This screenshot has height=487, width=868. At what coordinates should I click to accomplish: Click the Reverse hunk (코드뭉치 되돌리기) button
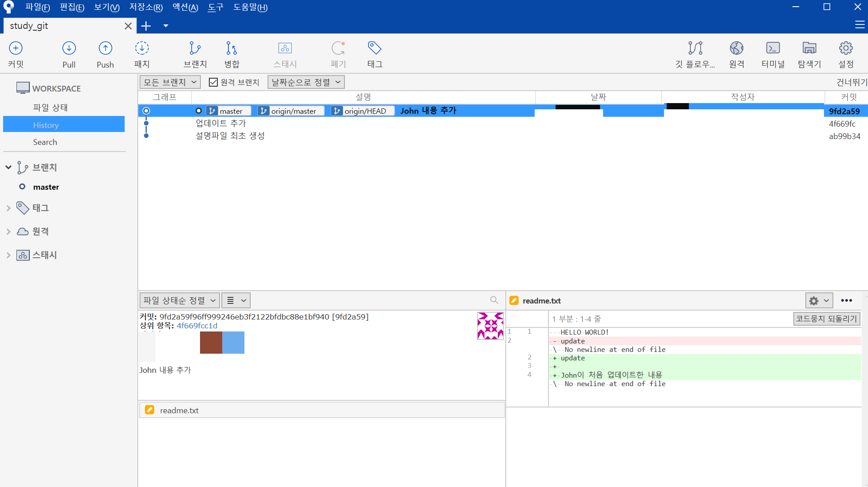click(x=826, y=319)
